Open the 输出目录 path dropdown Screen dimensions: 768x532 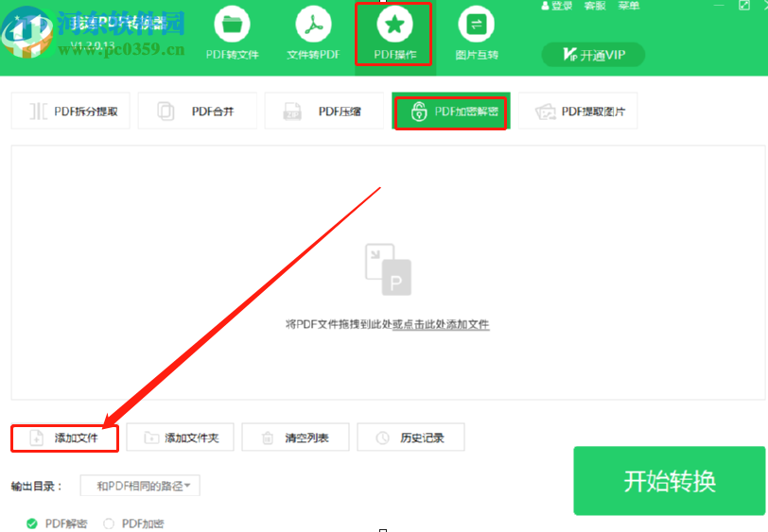140,486
